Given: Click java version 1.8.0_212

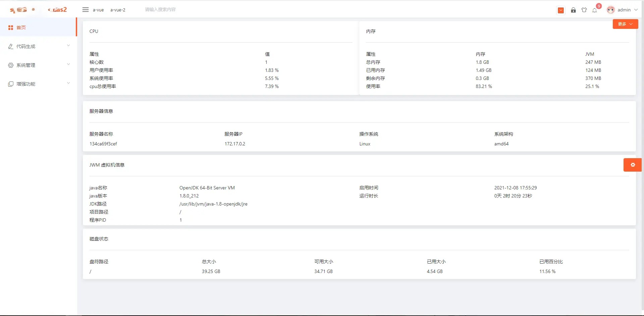Looking at the screenshot, I should (x=189, y=196).
